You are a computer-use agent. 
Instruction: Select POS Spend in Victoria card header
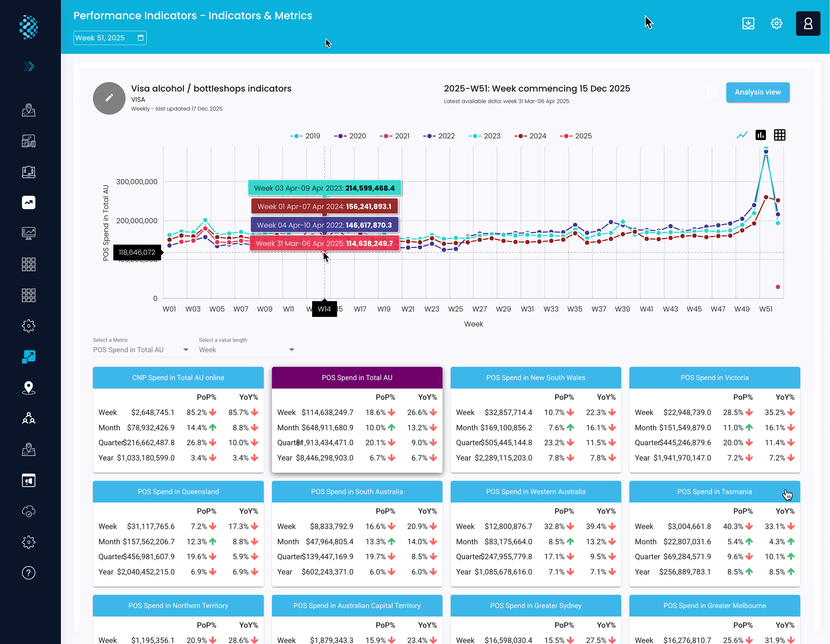[714, 378]
